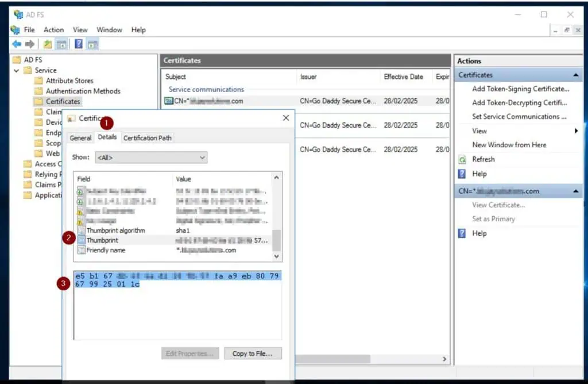
Task: Click Set as Primary action
Action: click(x=493, y=219)
